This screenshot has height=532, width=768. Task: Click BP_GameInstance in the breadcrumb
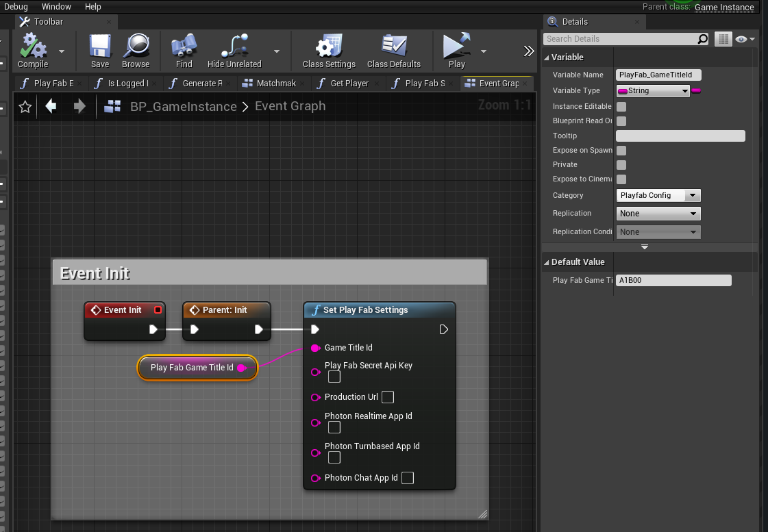tap(183, 107)
